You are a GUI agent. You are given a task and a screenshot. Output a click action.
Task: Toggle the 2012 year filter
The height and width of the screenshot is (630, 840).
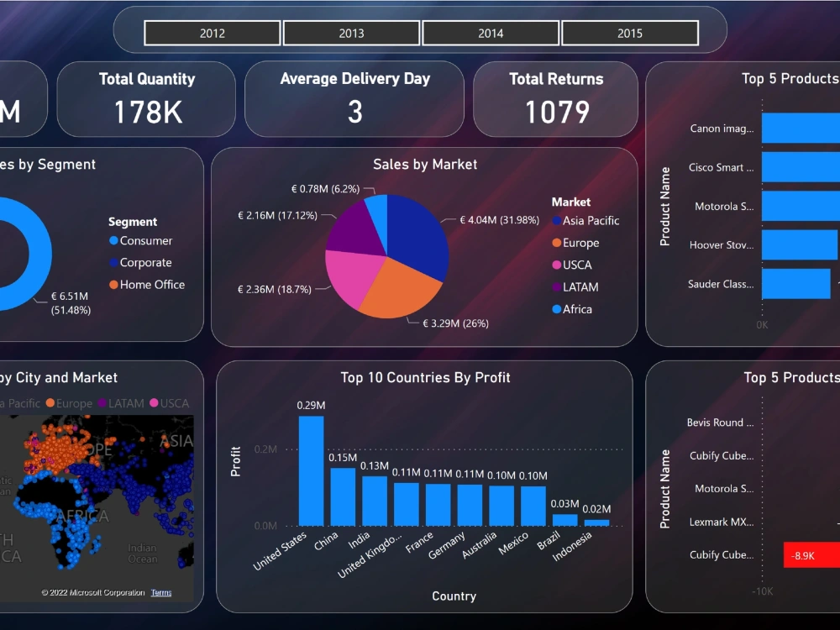(x=212, y=33)
